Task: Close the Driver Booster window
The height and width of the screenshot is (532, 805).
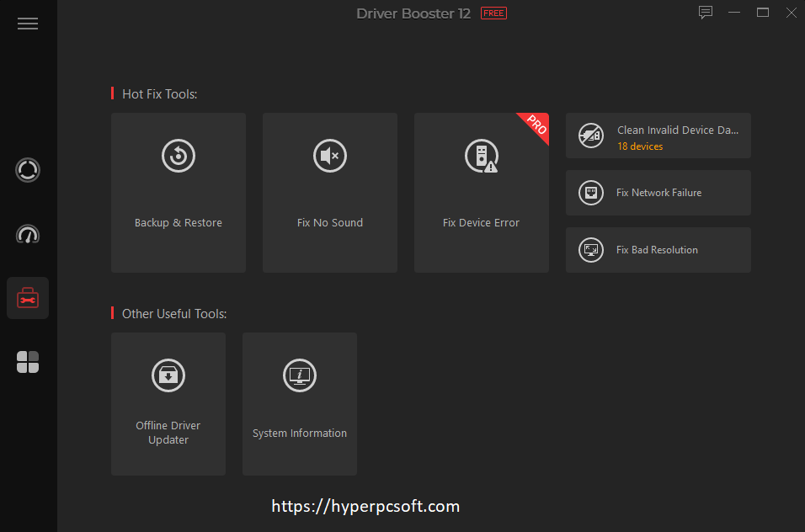Action: point(792,13)
